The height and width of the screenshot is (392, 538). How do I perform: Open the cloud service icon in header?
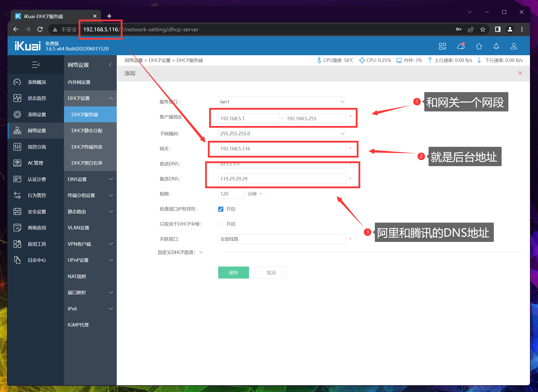point(461,46)
